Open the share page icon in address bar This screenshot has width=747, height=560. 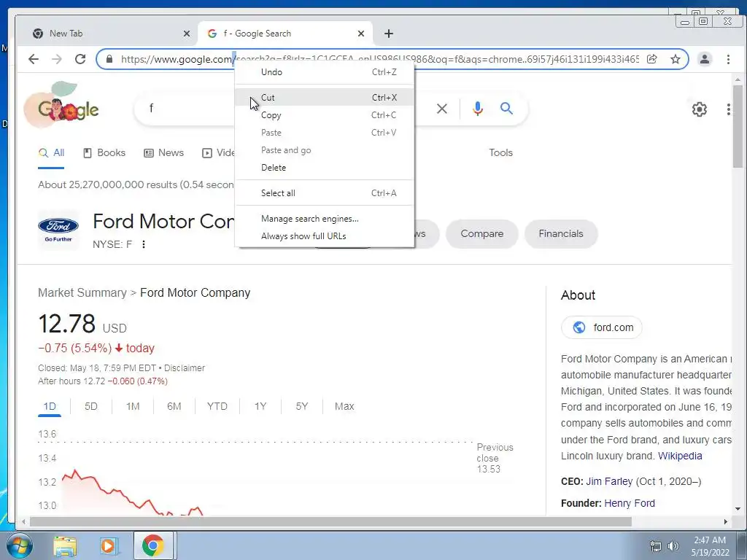[x=651, y=59]
